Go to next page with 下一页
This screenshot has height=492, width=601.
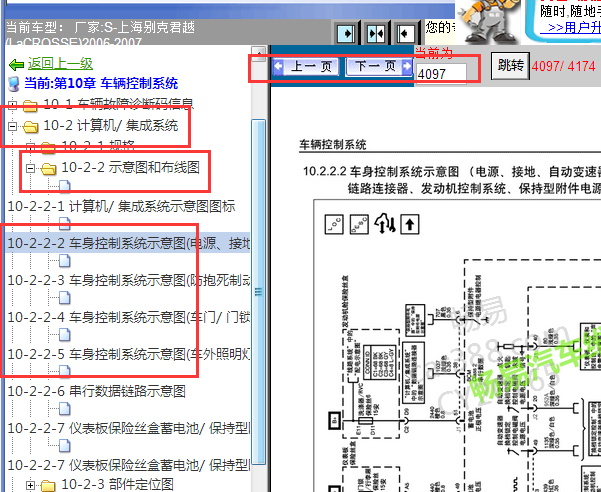[379, 67]
